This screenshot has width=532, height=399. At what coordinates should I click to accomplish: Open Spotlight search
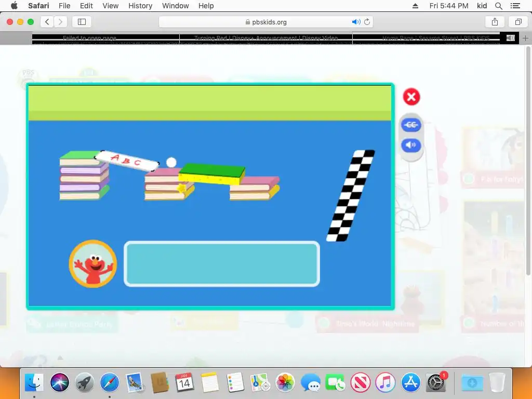(x=499, y=6)
